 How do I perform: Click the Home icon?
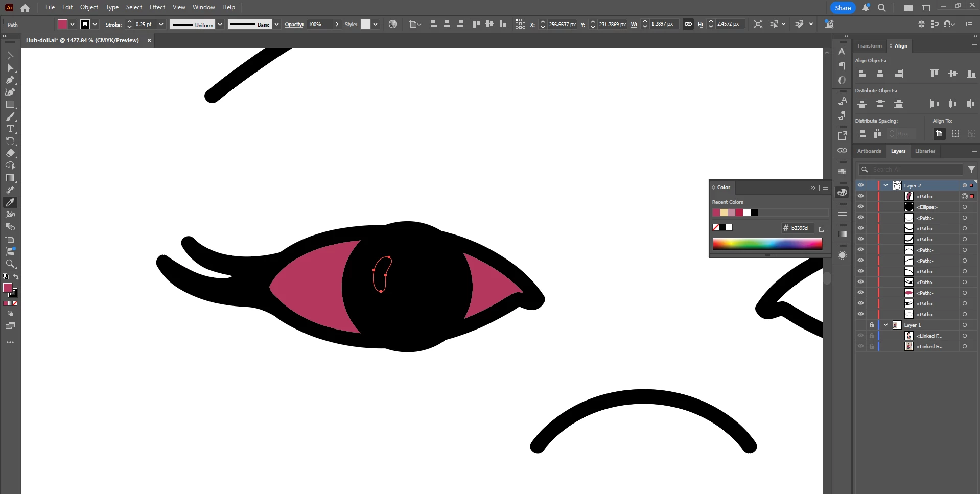click(25, 8)
